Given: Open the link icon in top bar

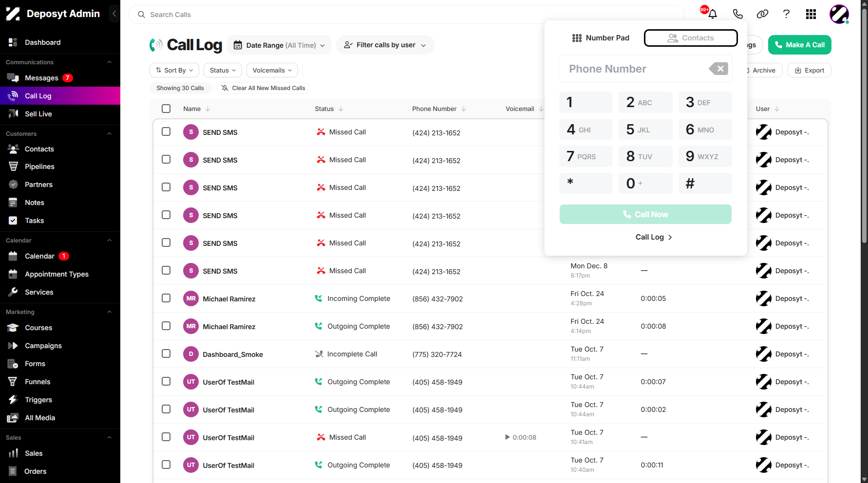Looking at the screenshot, I should point(762,14).
